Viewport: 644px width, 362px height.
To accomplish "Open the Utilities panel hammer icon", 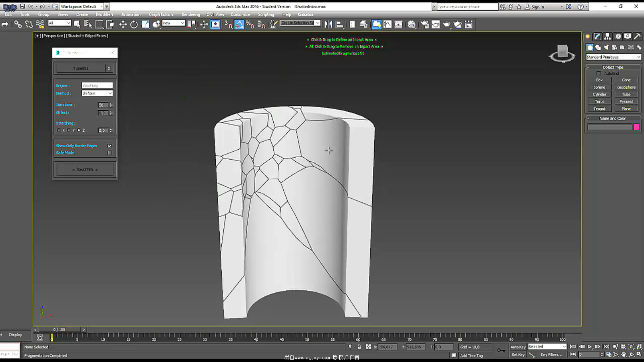I will point(637,36).
